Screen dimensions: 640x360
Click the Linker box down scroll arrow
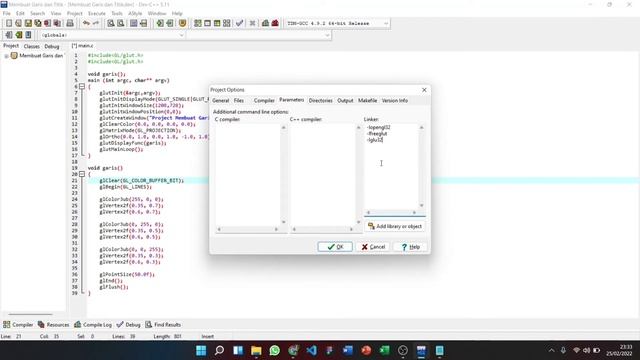(422, 206)
